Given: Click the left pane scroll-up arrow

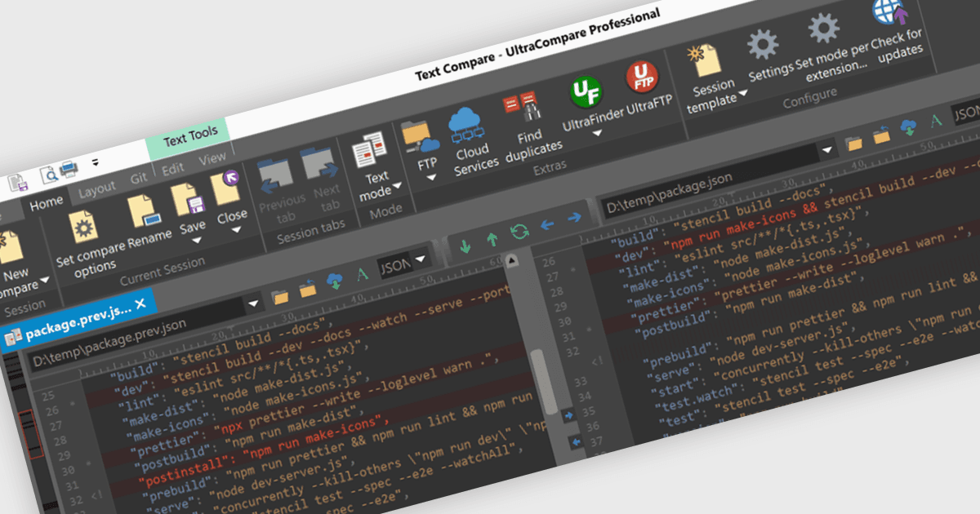Looking at the screenshot, I should coord(511,260).
